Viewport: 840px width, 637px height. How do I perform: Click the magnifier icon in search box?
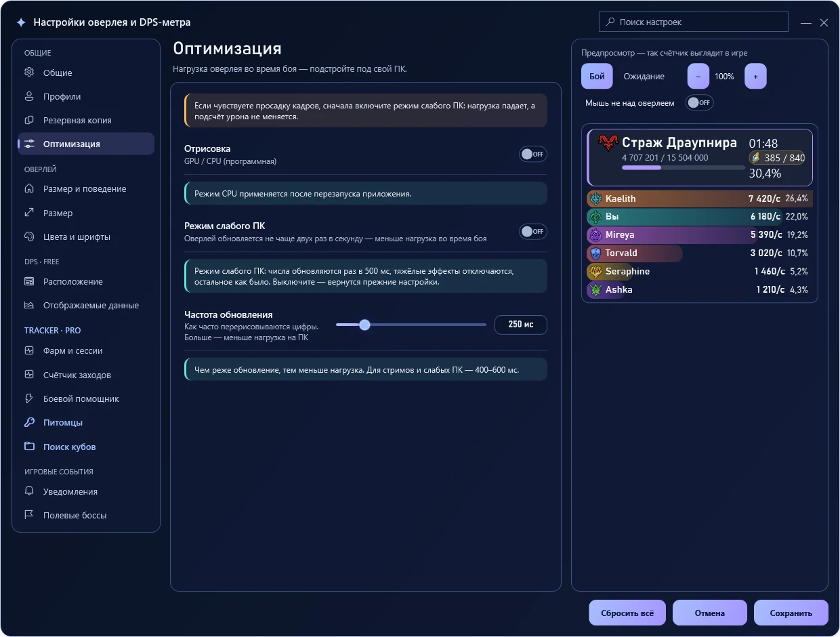pos(610,22)
